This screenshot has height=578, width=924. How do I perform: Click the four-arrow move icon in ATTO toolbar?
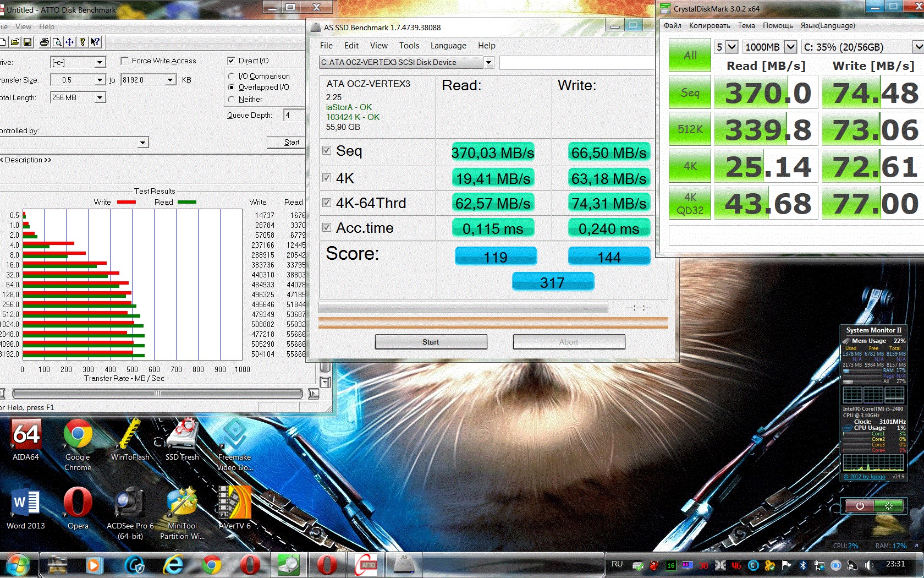point(70,42)
